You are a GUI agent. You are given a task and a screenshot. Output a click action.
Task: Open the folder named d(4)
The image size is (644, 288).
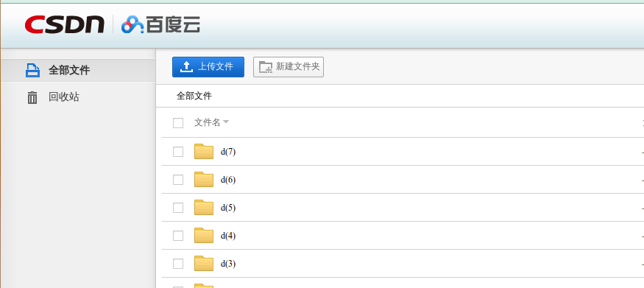point(228,236)
